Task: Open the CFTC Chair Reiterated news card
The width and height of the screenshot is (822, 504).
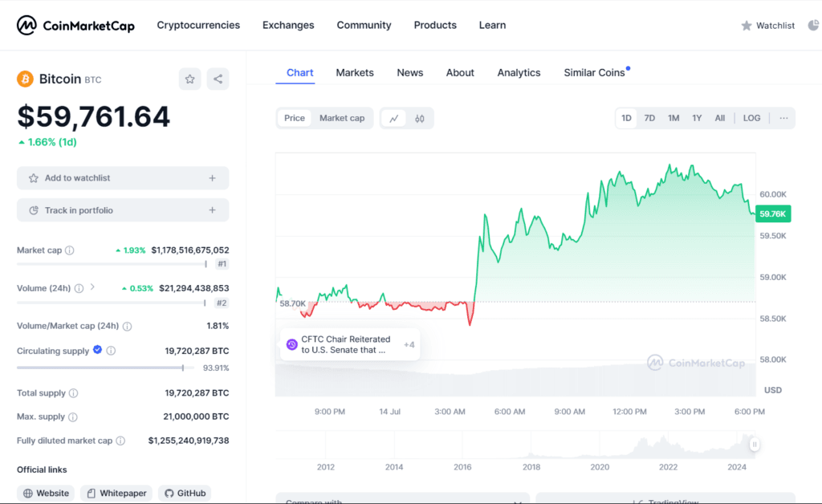Action: pyautogui.click(x=350, y=345)
